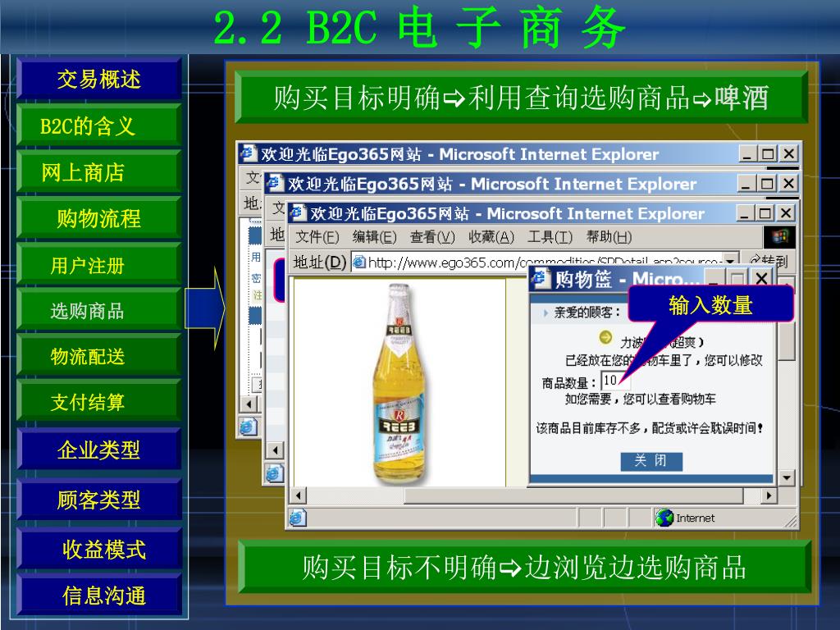Click the front window horizontal scrollbar right arrow
Screen dimensions: 840x630
pyautogui.click(x=769, y=495)
